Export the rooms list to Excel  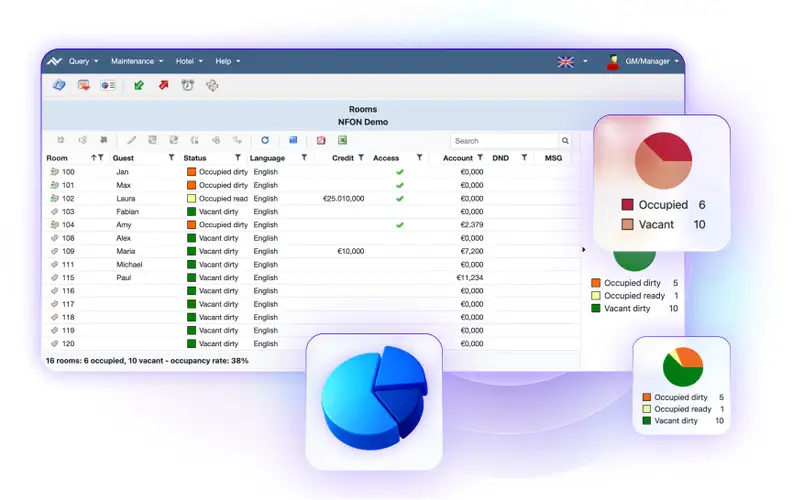(x=342, y=141)
